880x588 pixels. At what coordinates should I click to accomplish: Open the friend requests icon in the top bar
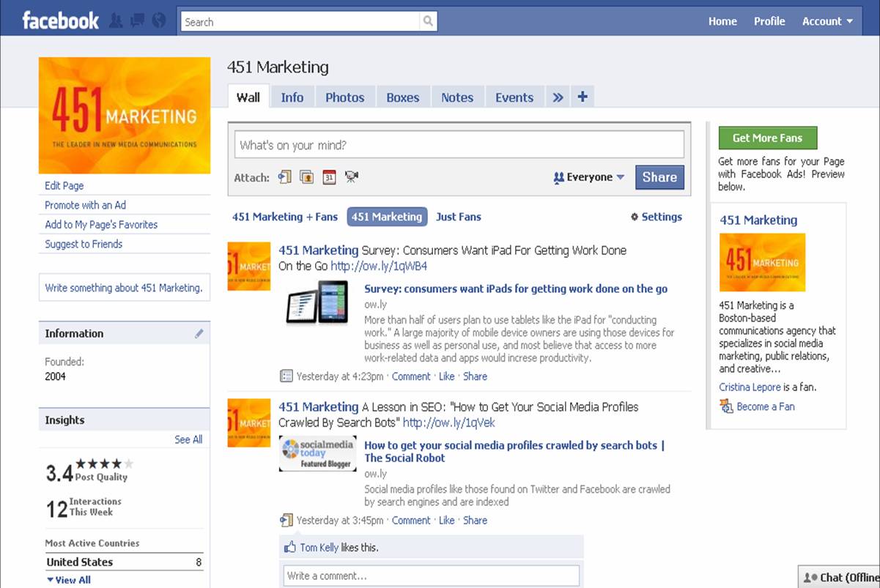click(115, 22)
